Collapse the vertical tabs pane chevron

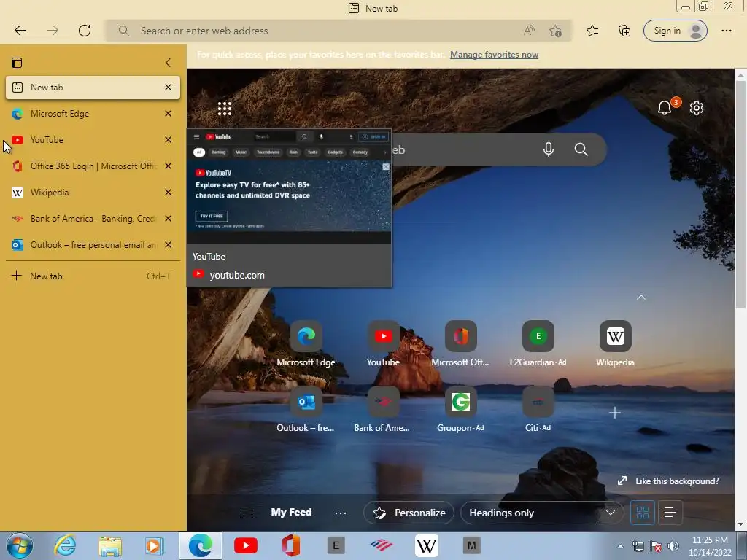click(168, 63)
